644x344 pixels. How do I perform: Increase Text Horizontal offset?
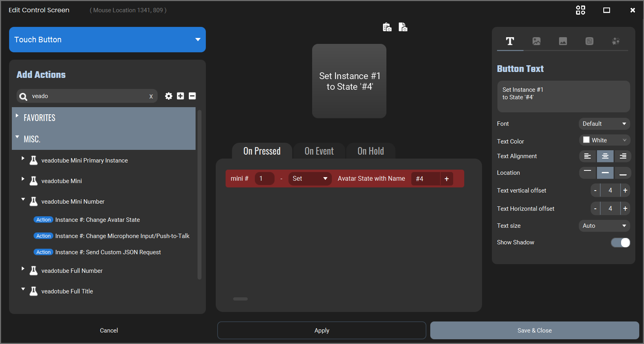click(x=625, y=208)
